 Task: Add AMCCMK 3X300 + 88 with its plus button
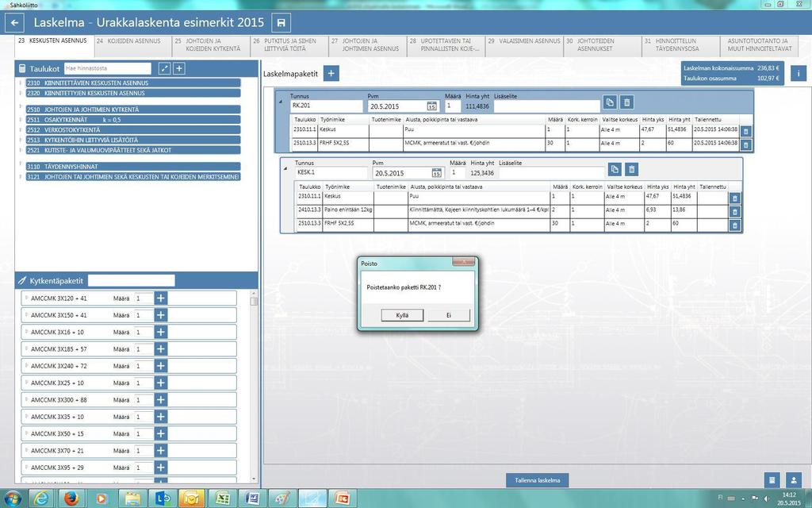click(160, 400)
